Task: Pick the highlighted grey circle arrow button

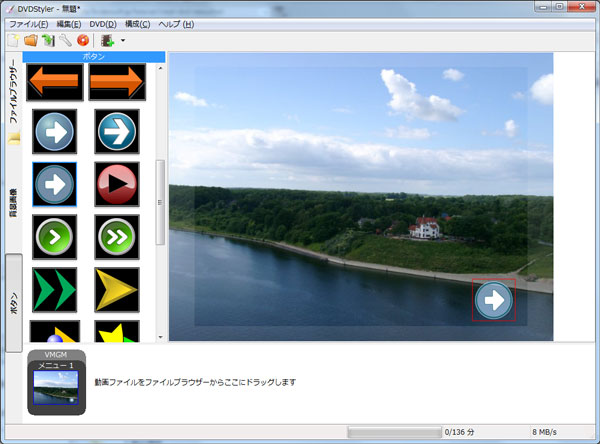Action: pos(54,184)
